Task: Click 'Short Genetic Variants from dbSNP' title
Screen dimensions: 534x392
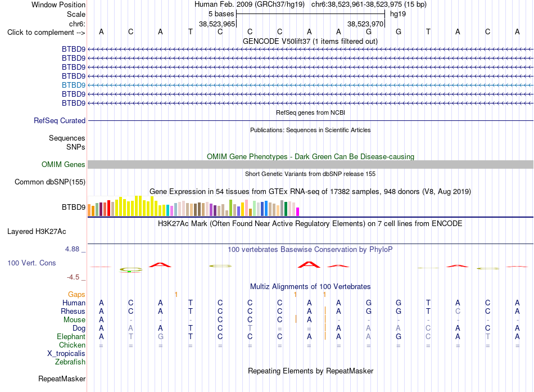Action: (x=310, y=174)
